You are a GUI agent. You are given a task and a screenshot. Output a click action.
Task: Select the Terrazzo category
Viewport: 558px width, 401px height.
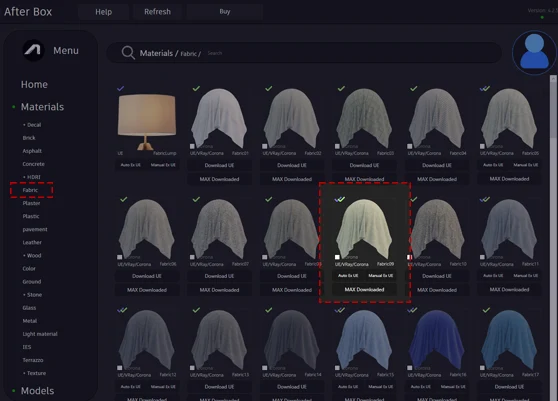tap(33, 360)
